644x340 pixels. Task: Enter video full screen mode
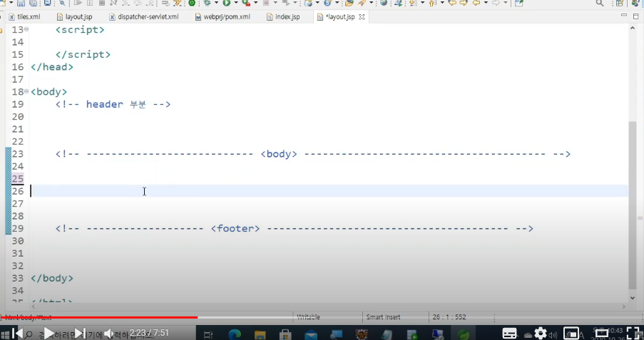(x=634, y=333)
